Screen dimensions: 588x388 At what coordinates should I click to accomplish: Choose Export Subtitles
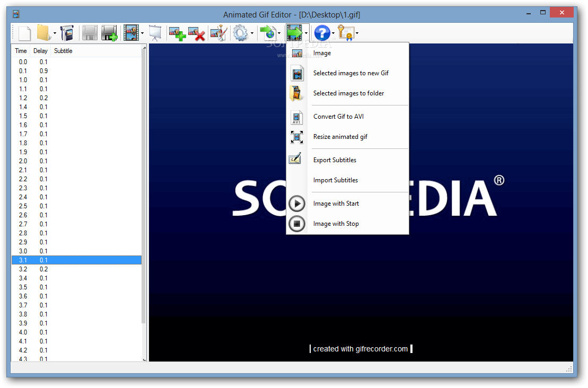[348, 160]
